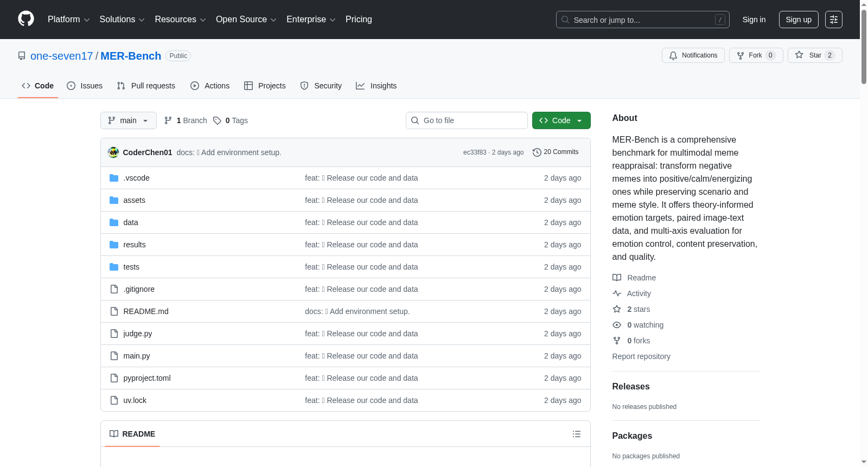Image resolution: width=868 pixels, height=467 pixels.
Task: Click the eye icon next to watching
Action: 617,325
